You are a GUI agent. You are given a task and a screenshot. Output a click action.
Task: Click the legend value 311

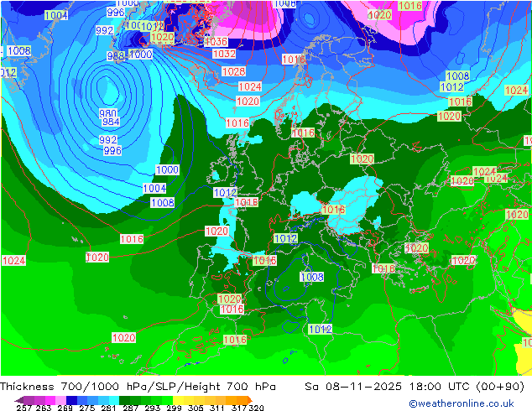click(x=217, y=408)
